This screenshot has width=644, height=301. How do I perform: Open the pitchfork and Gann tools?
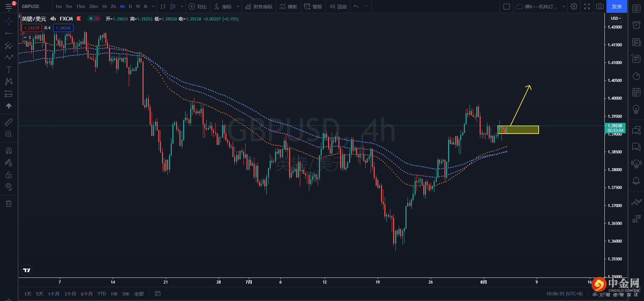(9, 45)
